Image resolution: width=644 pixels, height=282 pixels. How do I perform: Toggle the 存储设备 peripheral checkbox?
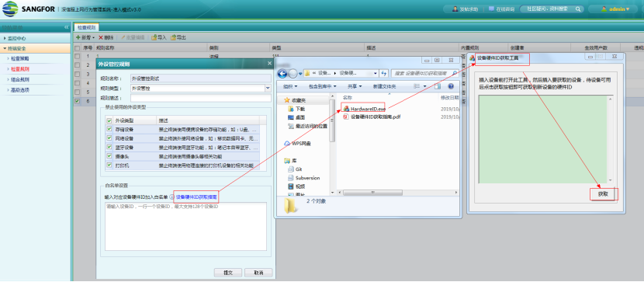click(x=109, y=129)
